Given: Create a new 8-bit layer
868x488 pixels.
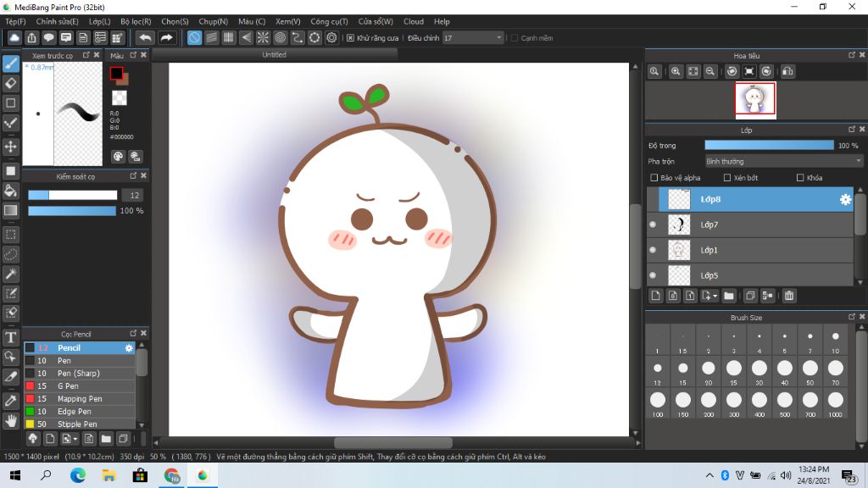Looking at the screenshot, I should 673,296.
